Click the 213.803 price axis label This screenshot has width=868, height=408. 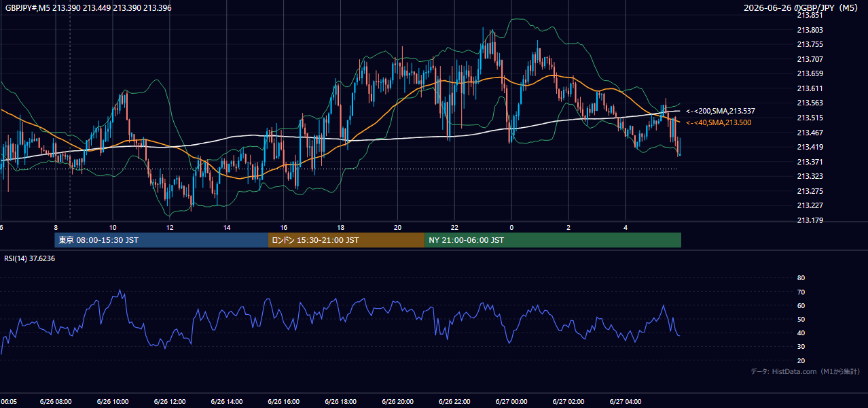(x=810, y=30)
